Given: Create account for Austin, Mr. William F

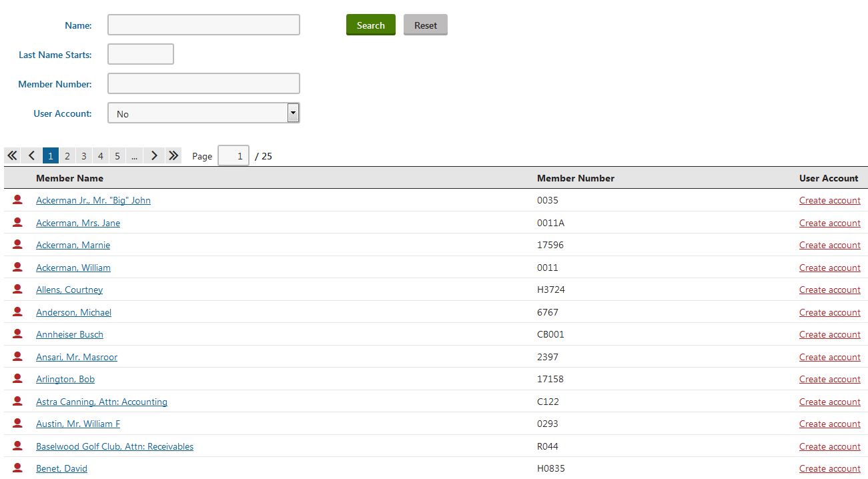Looking at the screenshot, I should (x=829, y=424).
